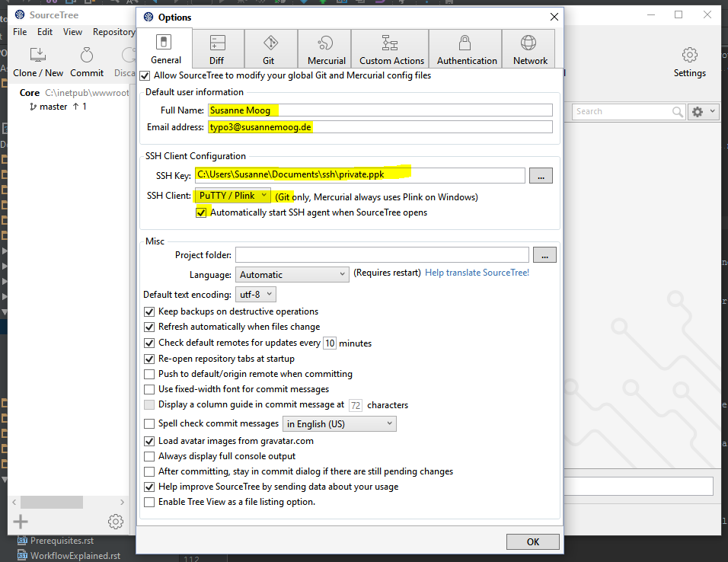Open the Network tab
Screen dimensions: 728x562
pos(528,49)
